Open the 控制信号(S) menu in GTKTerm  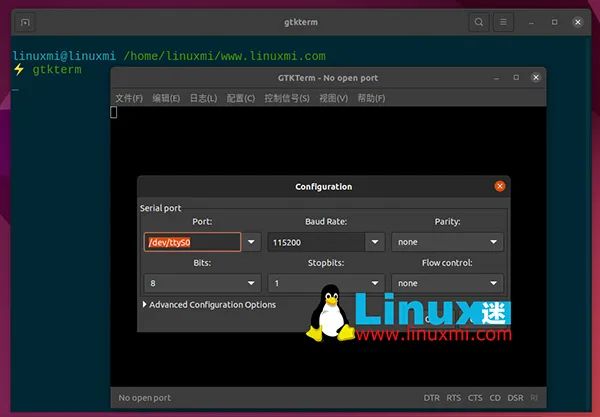287,98
